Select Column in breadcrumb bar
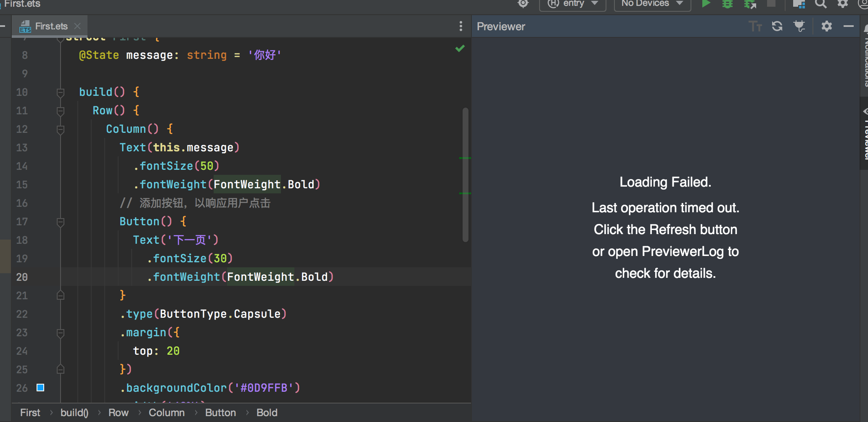The height and width of the screenshot is (422, 868). [167, 413]
